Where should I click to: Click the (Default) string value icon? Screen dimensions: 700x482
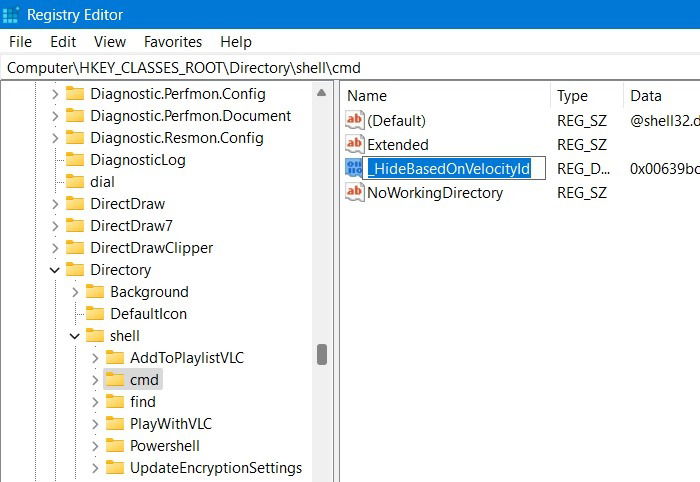pos(354,120)
